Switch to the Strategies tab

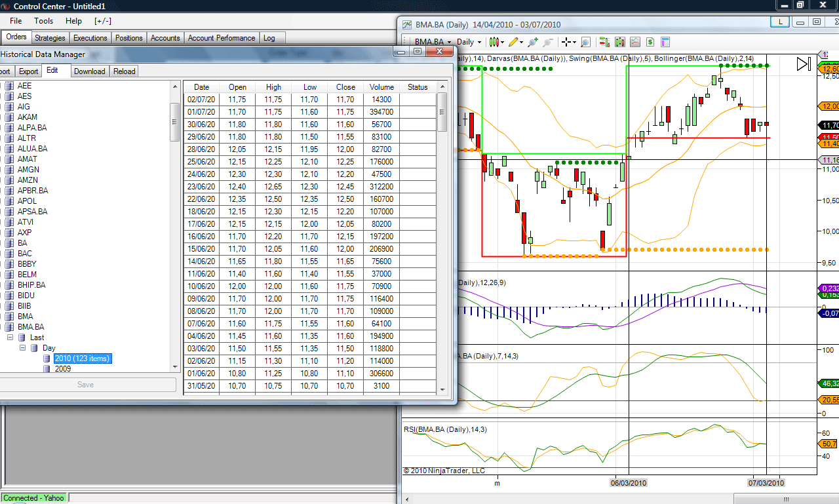pyautogui.click(x=50, y=38)
